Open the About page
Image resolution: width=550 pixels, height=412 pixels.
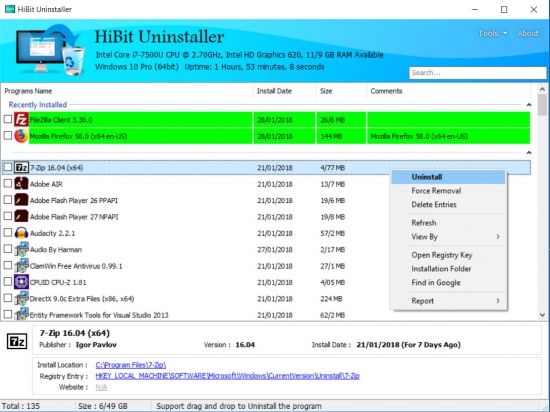click(x=528, y=33)
